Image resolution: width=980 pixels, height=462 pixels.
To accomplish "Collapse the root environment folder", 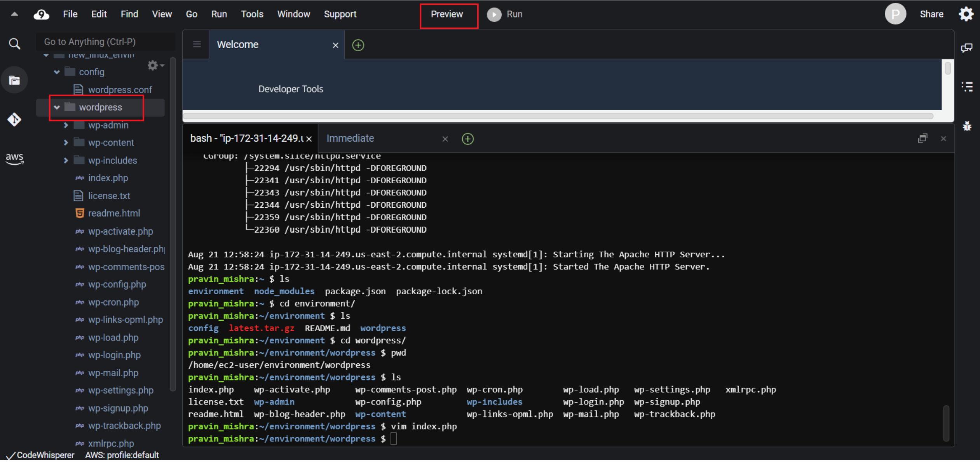I will coord(46,55).
